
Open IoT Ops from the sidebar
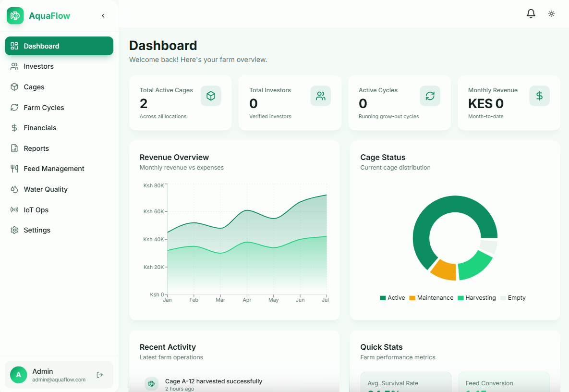[59, 210]
